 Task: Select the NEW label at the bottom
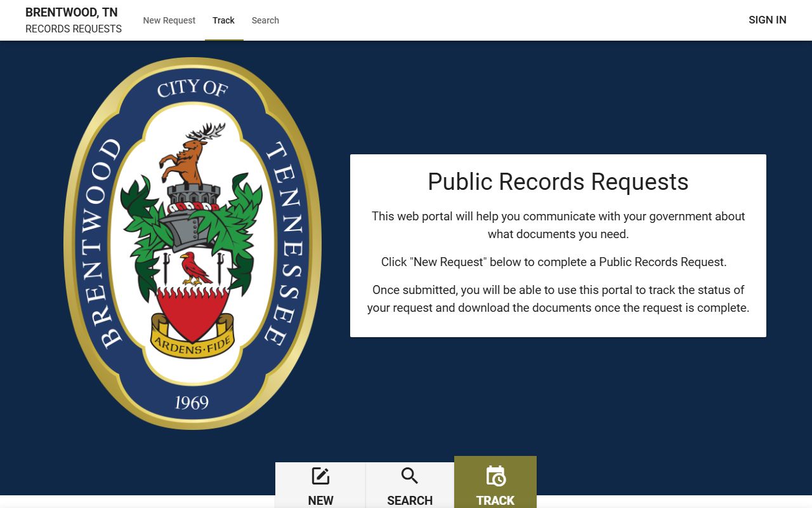click(320, 500)
